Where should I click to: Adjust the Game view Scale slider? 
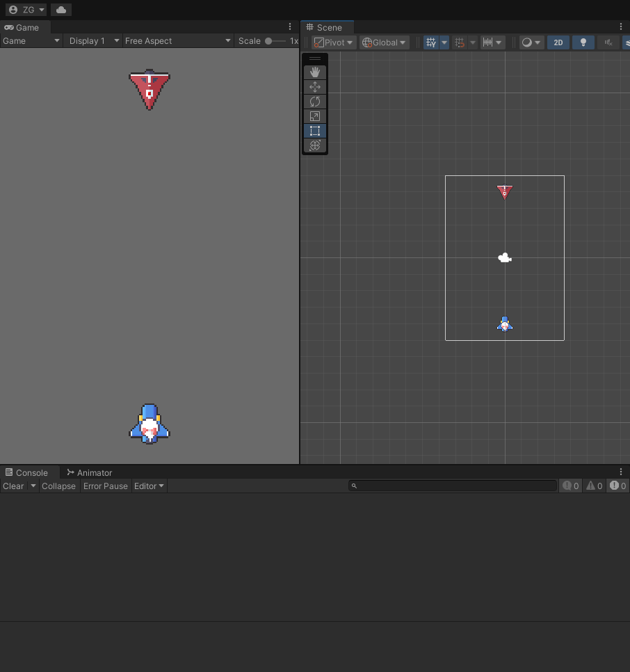coord(275,41)
